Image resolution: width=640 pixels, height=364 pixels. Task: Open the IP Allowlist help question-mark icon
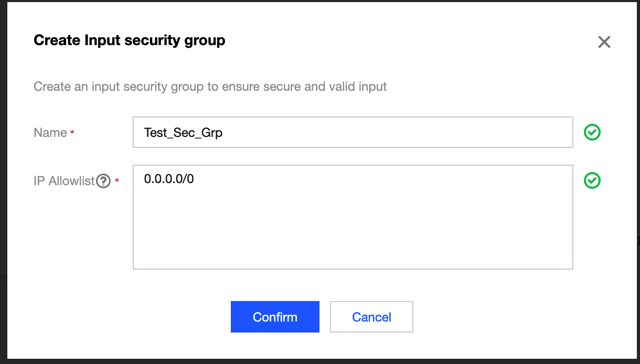coord(103,181)
